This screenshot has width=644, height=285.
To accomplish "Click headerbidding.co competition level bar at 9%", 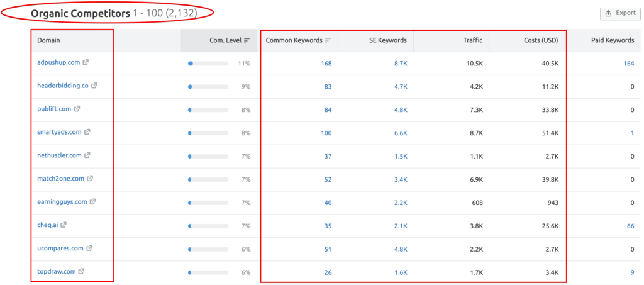I will [x=208, y=87].
